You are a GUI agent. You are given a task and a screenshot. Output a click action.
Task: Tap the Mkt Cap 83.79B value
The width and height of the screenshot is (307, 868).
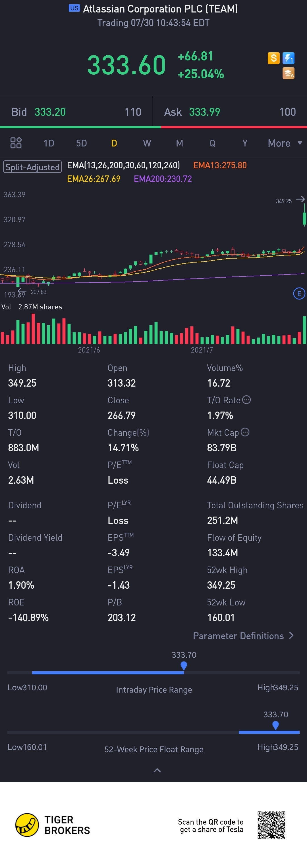click(222, 447)
